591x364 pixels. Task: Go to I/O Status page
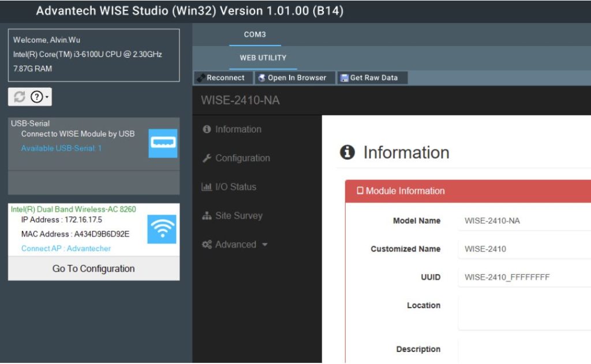pyautogui.click(x=235, y=187)
